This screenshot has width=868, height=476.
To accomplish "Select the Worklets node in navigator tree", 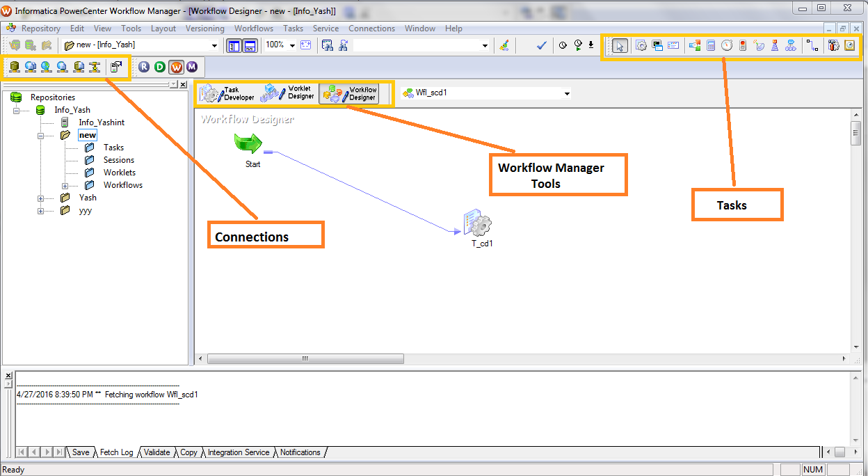I will [120, 173].
